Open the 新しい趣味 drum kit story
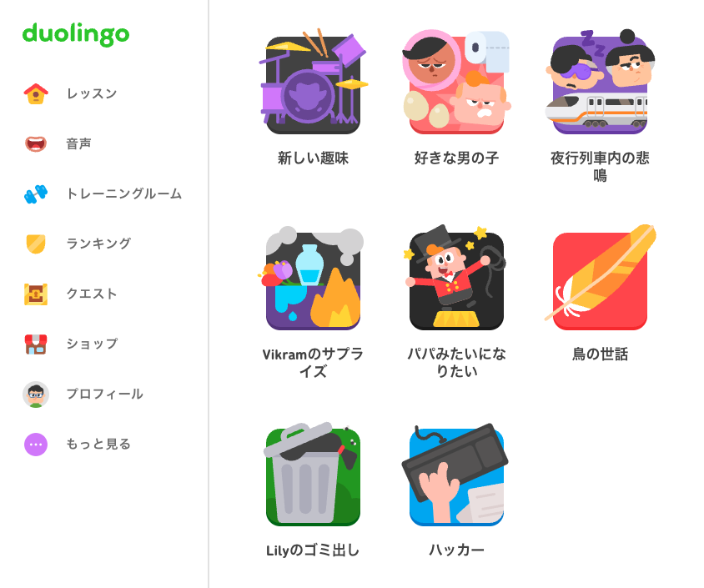The width and height of the screenshot is (704, 588). [x=313, y=82]
